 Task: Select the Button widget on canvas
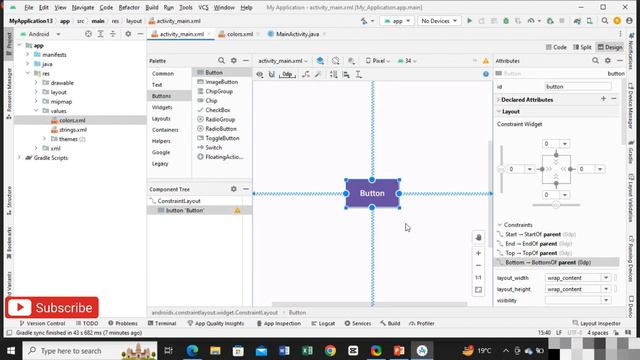(372, 193)
